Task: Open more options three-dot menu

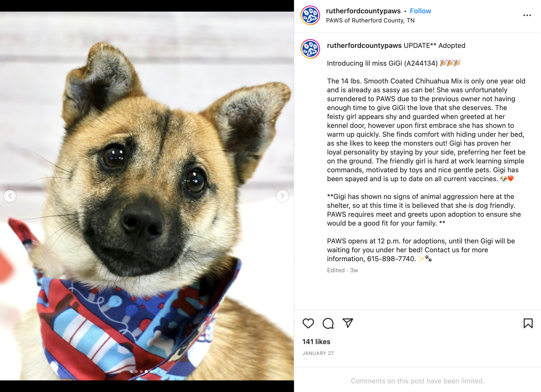Action: (x=527, y=15)
